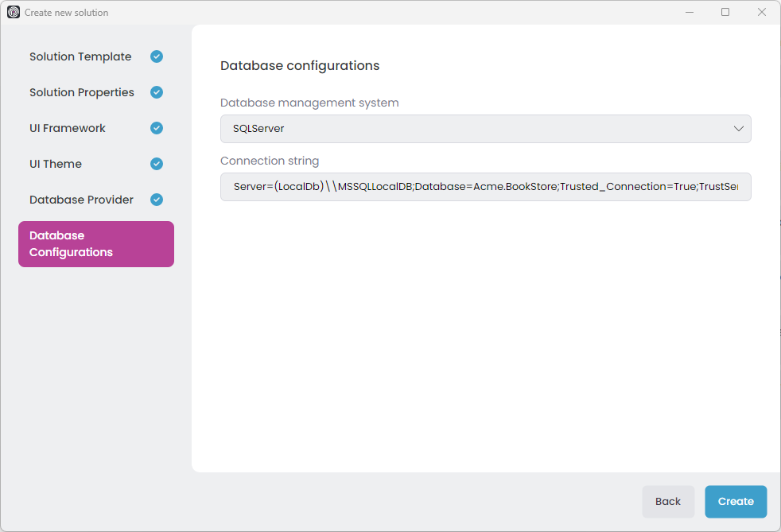Screen dimensions: 781x532
Task: Select the Database Configurations step
Action: coord(95,244)
